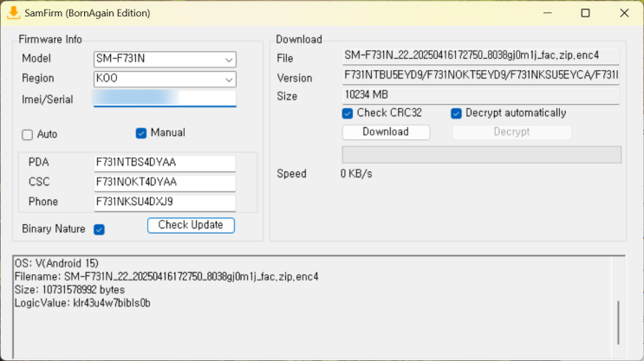Viewport: 644px width, 361px height.
Task: Uncheck the Manual checkbox
Action: (x=141, y=133)
